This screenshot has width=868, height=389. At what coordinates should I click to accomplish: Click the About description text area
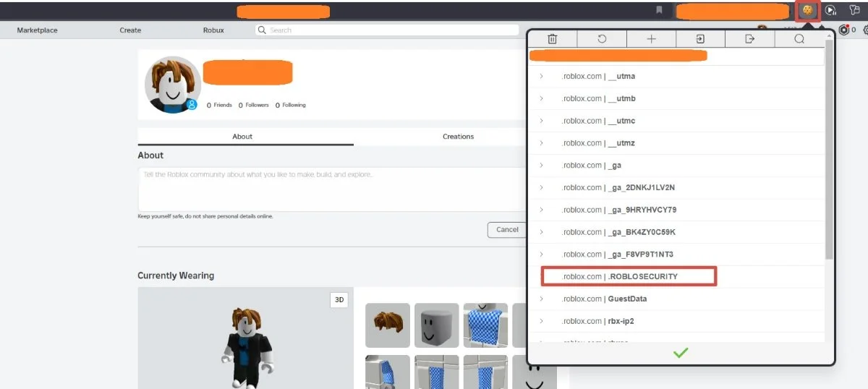pyautogui.click(x=333, y=189)
